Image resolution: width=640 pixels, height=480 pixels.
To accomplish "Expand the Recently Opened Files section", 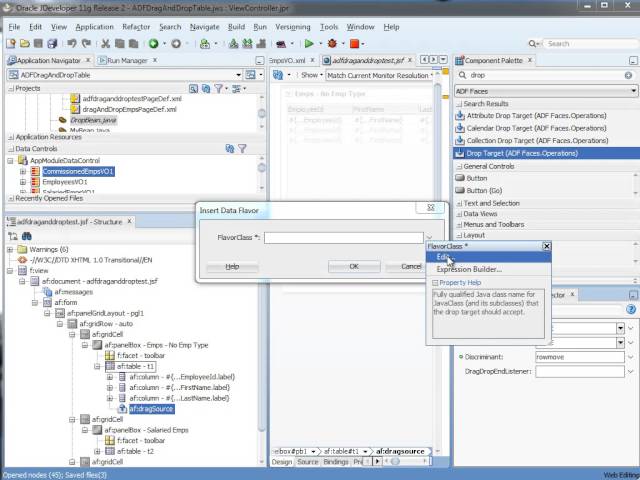I will pyautogui.click(x=11, y=198).
